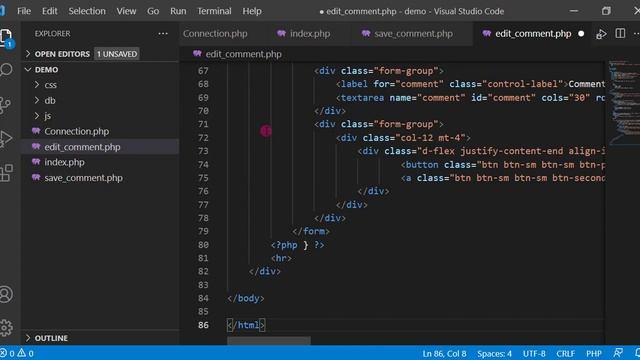Open Explorer views and more actions ellipsis
The height and width of the screenshot is (360, 640).
[163, 33]
